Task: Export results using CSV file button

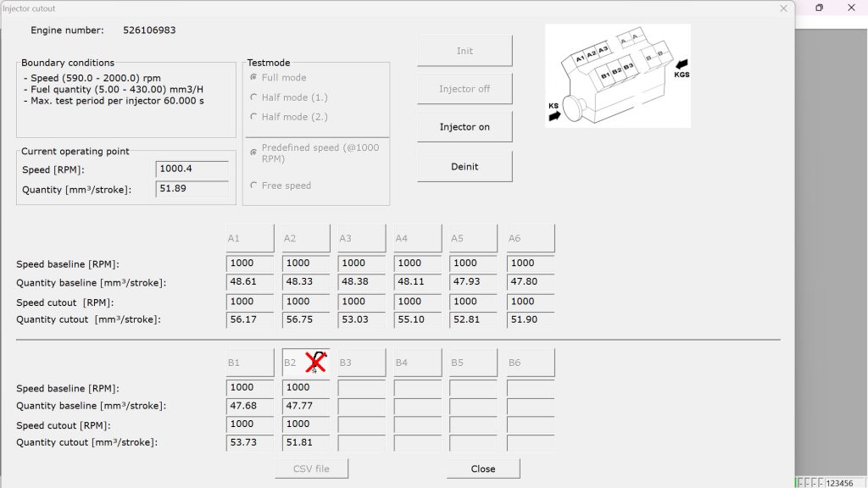Action: (x=311, y=469)
